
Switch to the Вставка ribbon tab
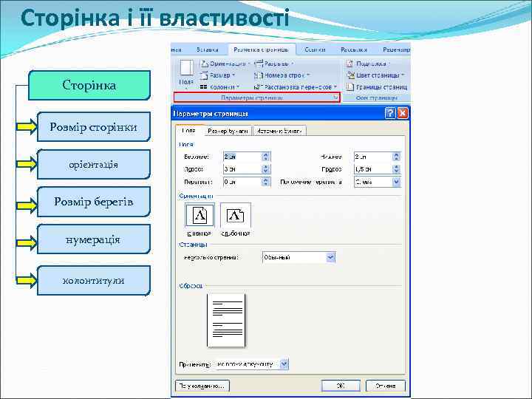tap(207, 50)
